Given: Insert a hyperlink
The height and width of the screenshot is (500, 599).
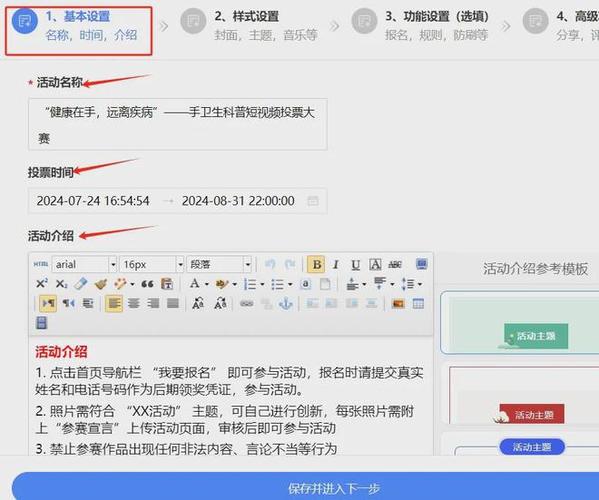Looking at the screenshot, I should pyautogui.click(x=246, y=304).
